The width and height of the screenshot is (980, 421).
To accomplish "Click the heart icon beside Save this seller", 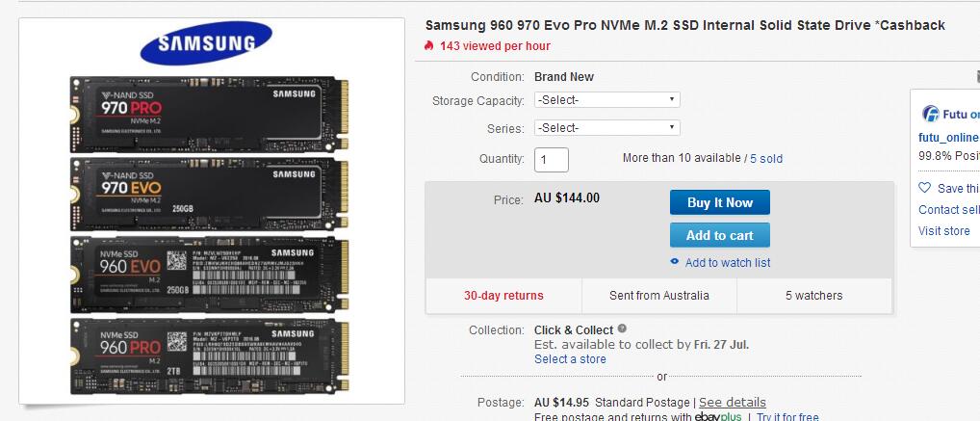I will click(924, 188).
